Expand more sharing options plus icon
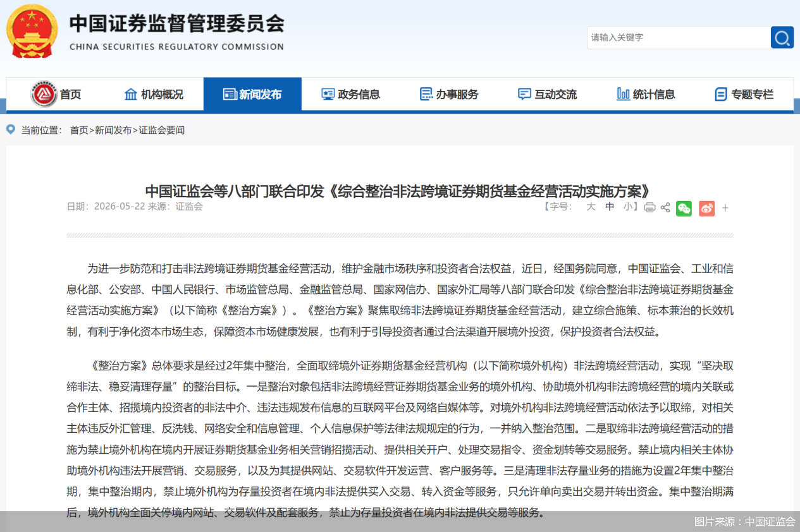800x532 pixels. pos(725,208)
